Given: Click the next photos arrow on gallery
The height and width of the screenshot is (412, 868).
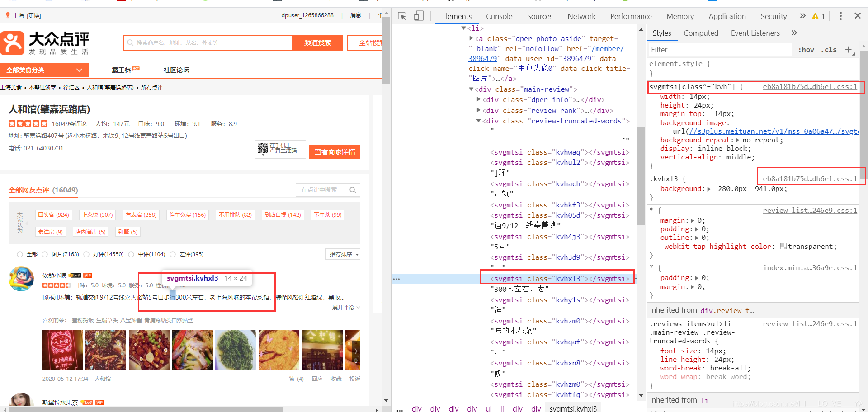Looking at the screenshot, I should pos(355,351).
